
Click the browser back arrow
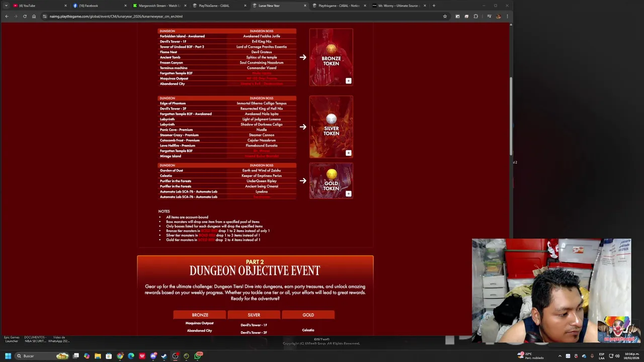[x=7, y=16]
